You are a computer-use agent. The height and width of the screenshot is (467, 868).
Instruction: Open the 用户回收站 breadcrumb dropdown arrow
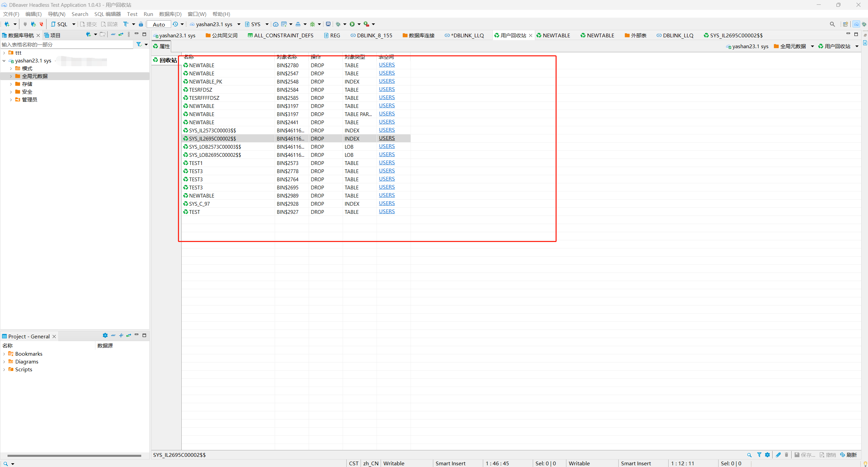[x=857, y=46]
